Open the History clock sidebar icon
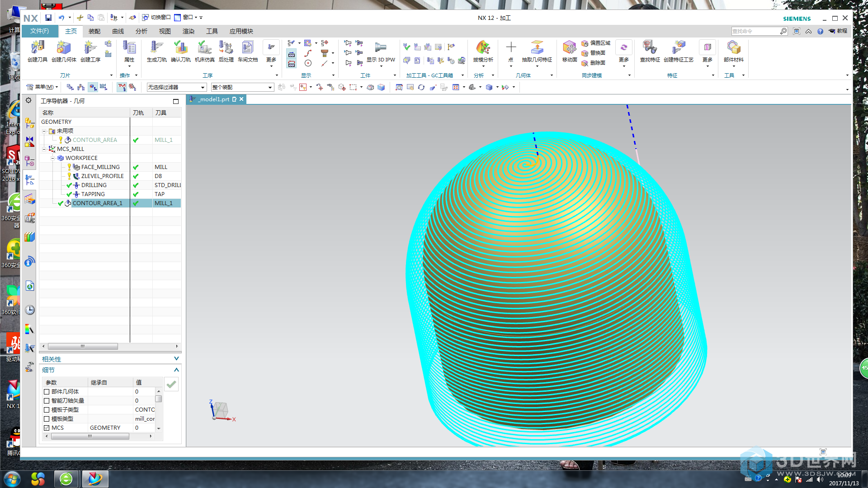 pyautogui.click(x=30, y=310)
